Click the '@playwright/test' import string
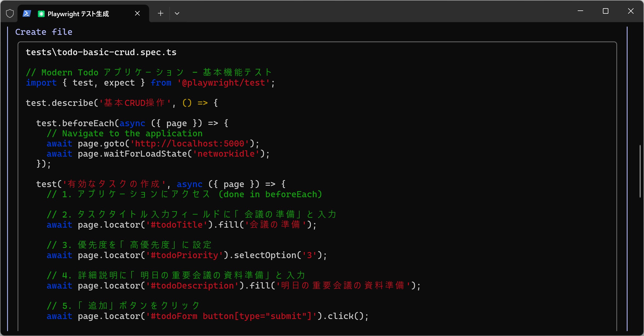This screenshot has width=644, height=336. click(x=224, y=83)
